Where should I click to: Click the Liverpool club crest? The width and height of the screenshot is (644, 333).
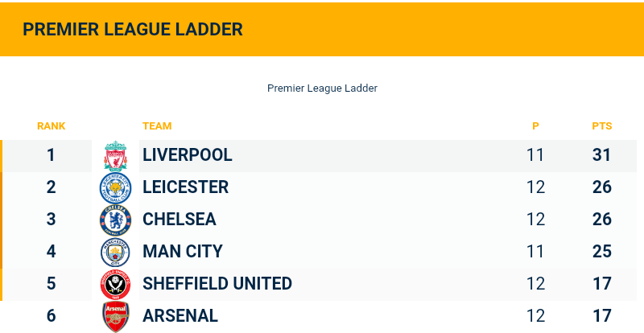[115, 156]
